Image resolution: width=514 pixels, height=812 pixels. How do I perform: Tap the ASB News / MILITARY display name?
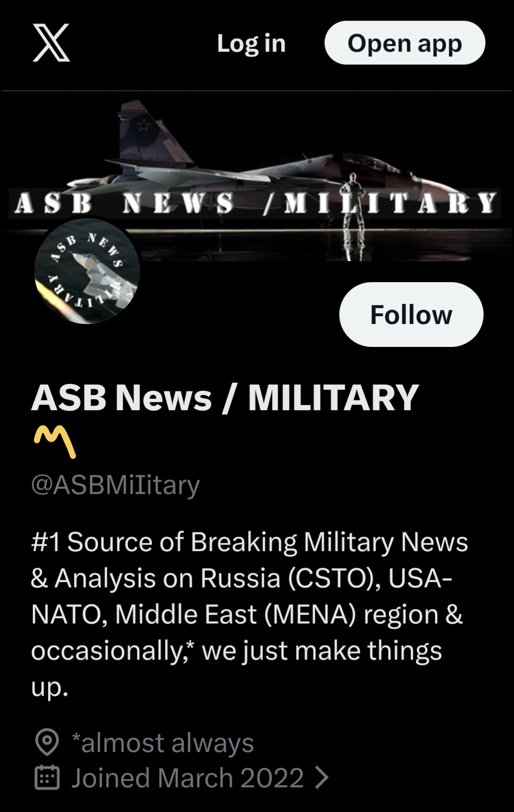(x=225, y=397)
